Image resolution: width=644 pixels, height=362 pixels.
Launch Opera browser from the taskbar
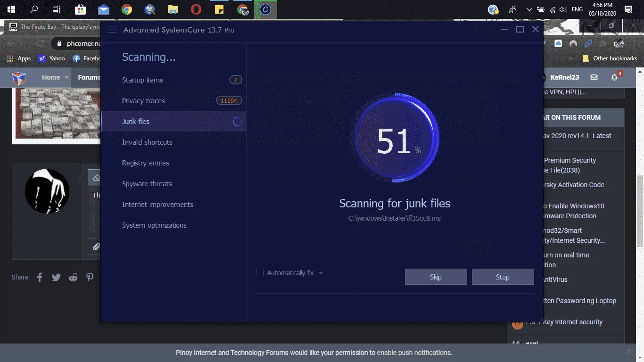[196, 9]
